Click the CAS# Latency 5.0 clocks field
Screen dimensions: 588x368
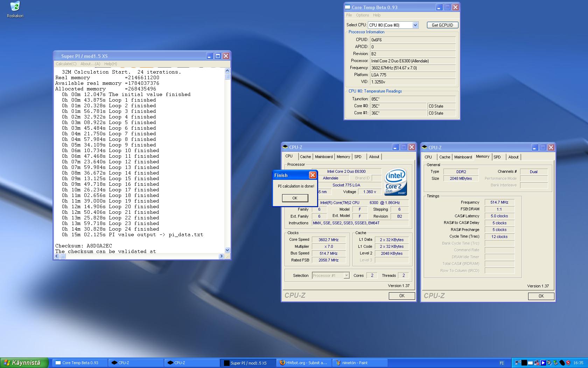click(x=499, y=216)
